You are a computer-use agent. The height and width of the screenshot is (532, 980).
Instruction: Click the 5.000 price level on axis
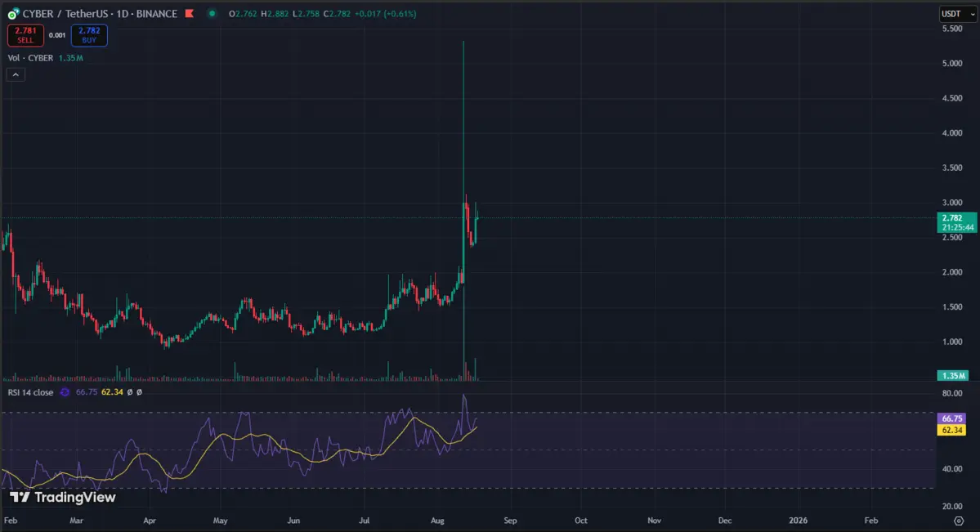click(x=952, y=63)
